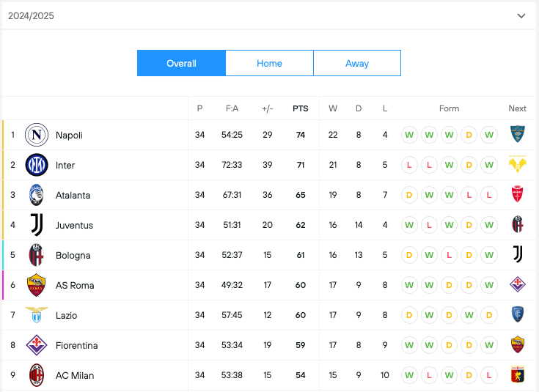This screenshot has height=392, width=539.
Task: Switch to the Home standings tab
Action: point(269,63)
